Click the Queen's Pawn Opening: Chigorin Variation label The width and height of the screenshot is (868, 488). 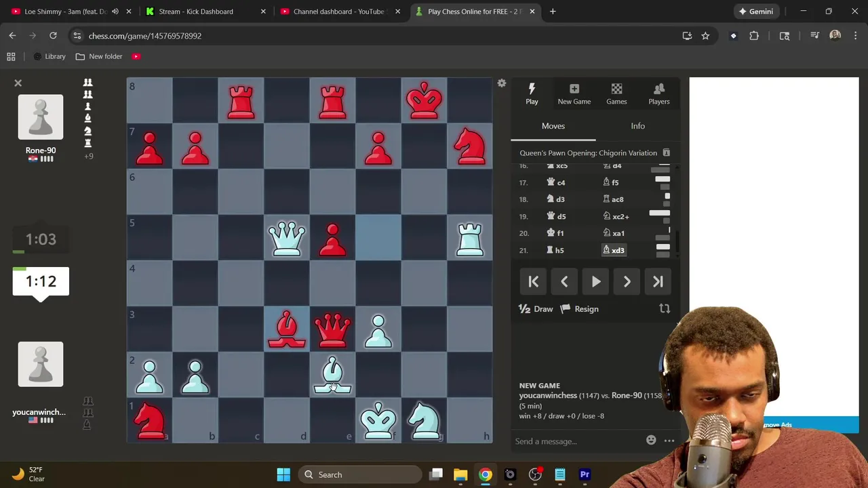click(588, 153)
